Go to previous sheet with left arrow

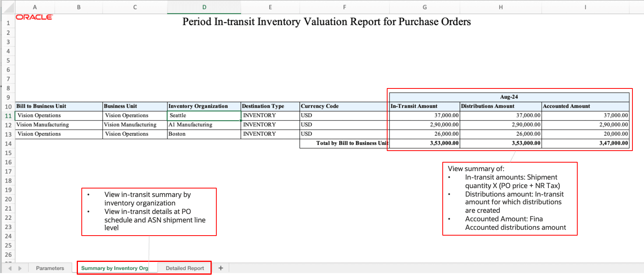pos(10,268)
